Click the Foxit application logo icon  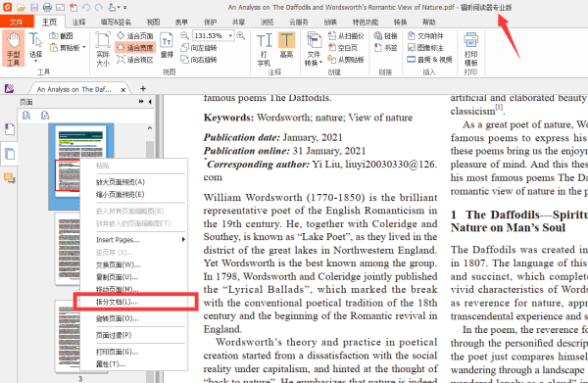7,7
